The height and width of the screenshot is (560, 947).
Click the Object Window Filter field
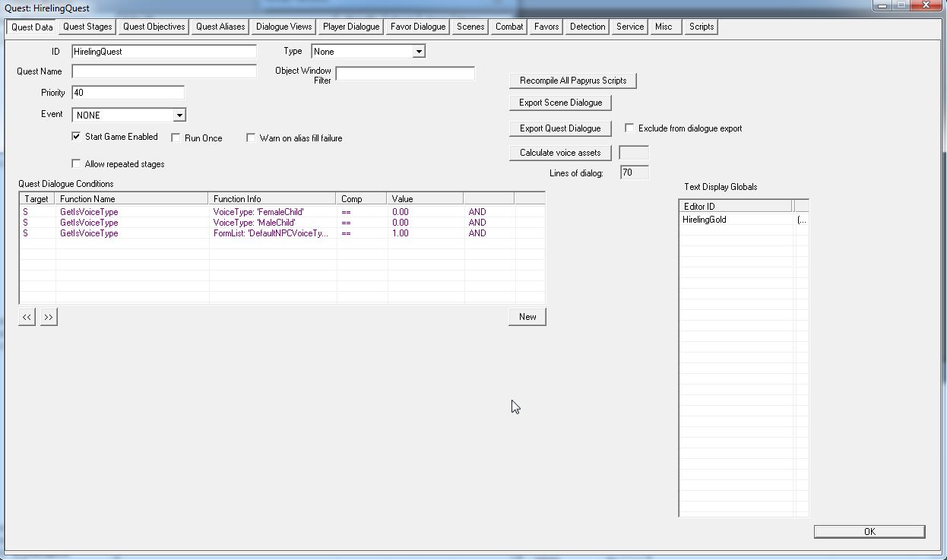pyautogui.click(x=405, y=74)
